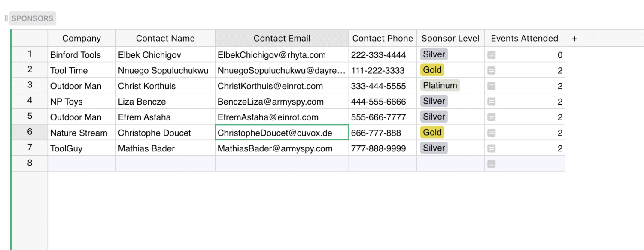
Task: Click formula icon in Binford Tools row
Action: tap(492, 55)
